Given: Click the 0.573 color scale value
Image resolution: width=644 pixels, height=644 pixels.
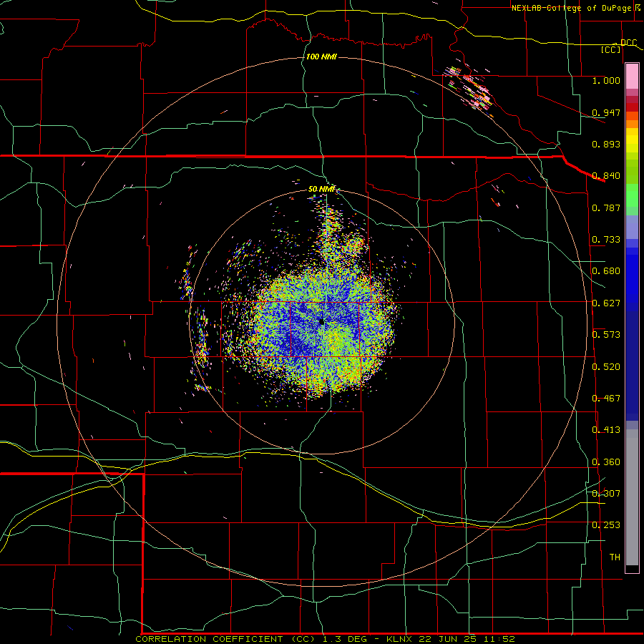Looking at the screenshot, I should click(606, 335).
